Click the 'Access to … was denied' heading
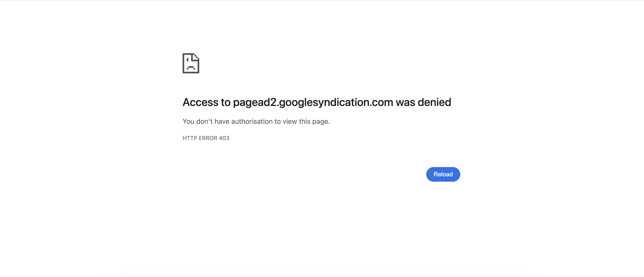Viewport: 644px width, 277px height. (x=317, y=102)
